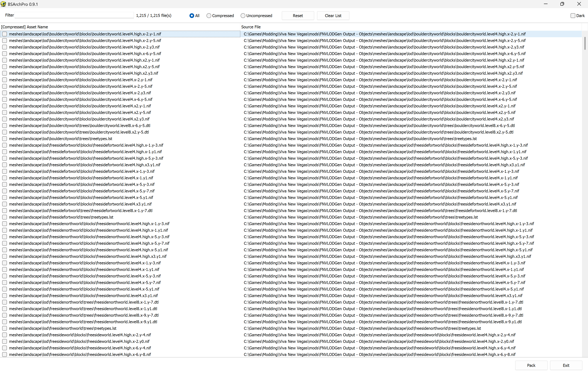Click the Reset button
Screen dimensions: 588x375
tap(298, 16)
